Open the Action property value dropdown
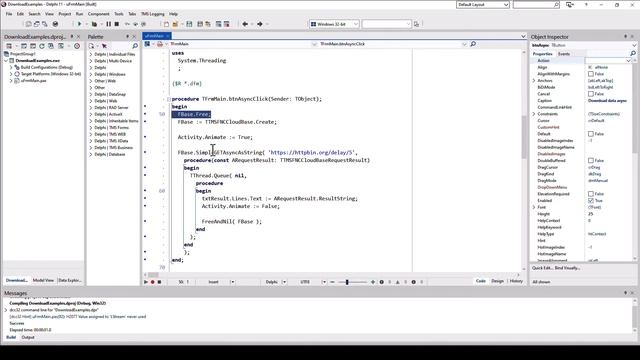The height and width of the screenshot is (360, 640). [628, 60]
